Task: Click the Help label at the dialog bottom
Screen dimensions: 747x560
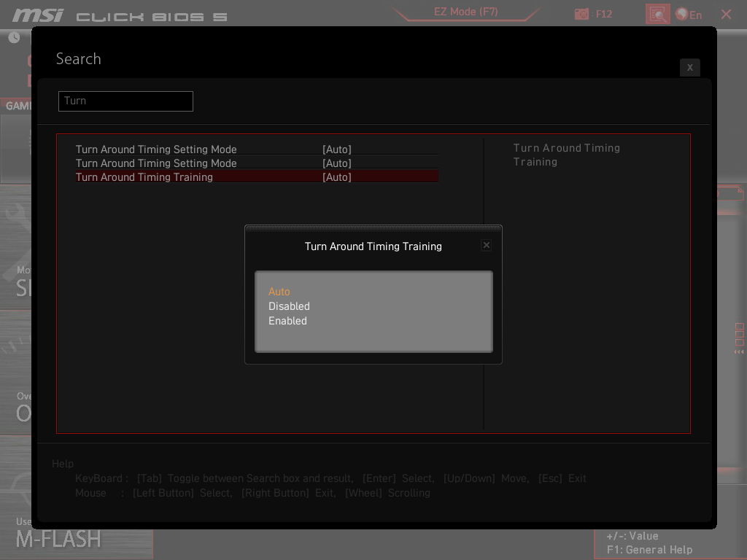Action: point(63,463)
